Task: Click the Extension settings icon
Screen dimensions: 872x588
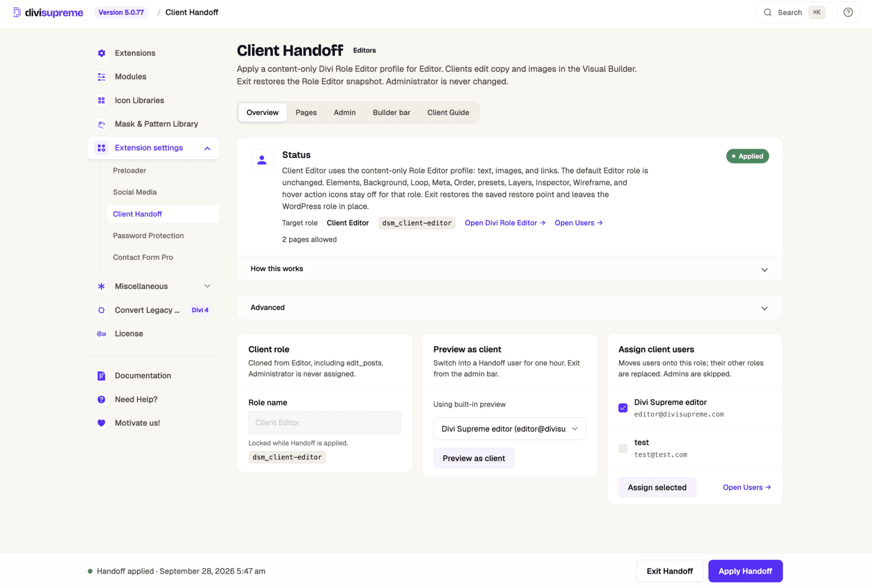Action: (101, 148)
